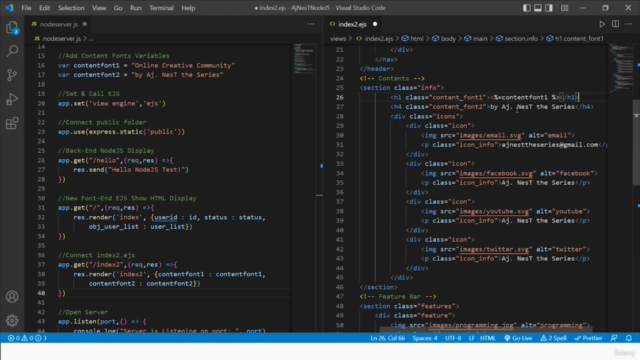Expand the h1.content_font1 breadcrumb segment

point(578,38)
